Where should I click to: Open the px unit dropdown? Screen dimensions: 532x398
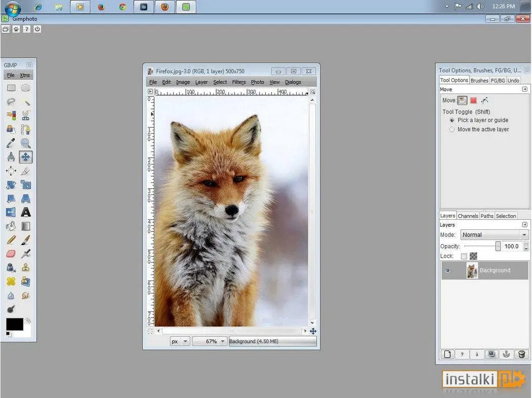(180, 341)
